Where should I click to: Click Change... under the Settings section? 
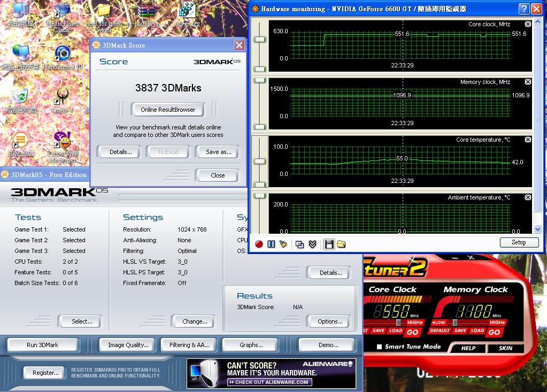tap(195, 321)
